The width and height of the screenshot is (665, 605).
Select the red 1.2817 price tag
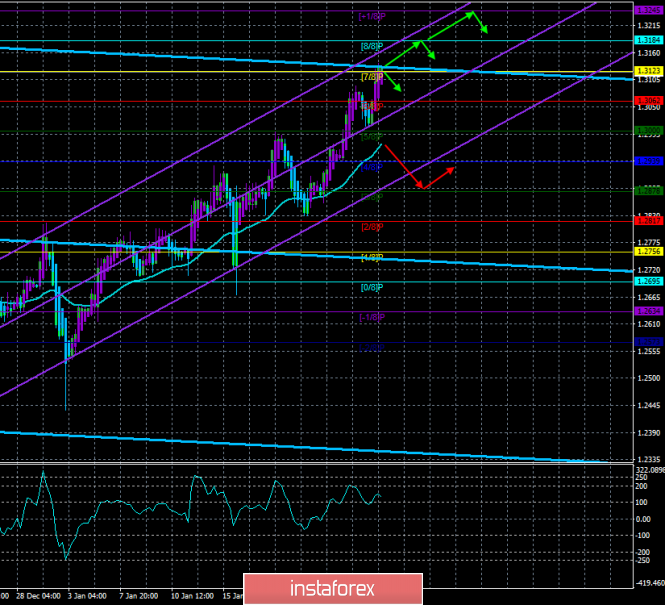pyautogui.click(x=648, y=221)
